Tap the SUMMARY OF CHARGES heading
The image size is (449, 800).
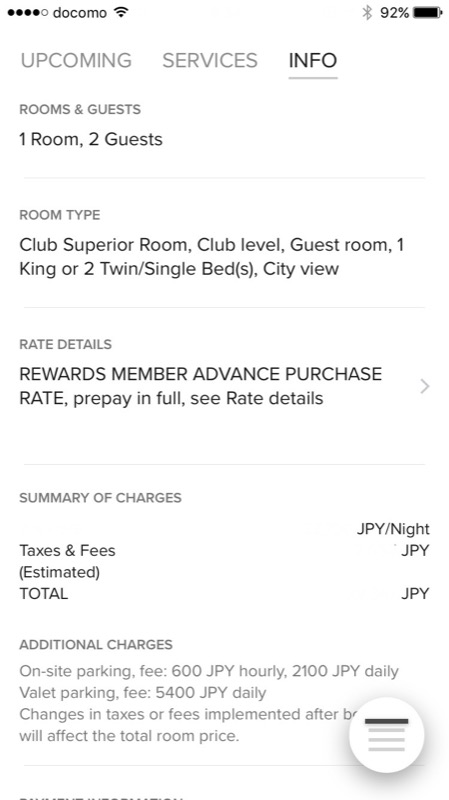(x=101, y=497)
